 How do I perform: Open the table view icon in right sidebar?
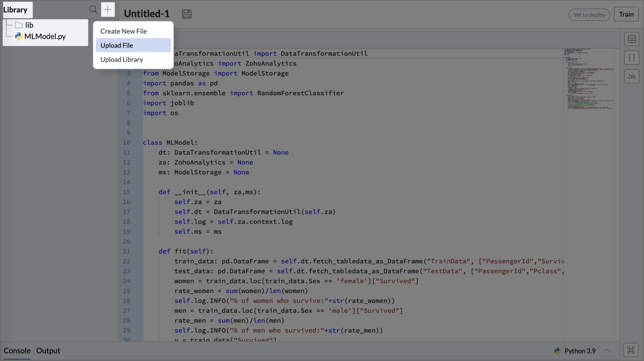pyautogui.click(x=632, y=39)
